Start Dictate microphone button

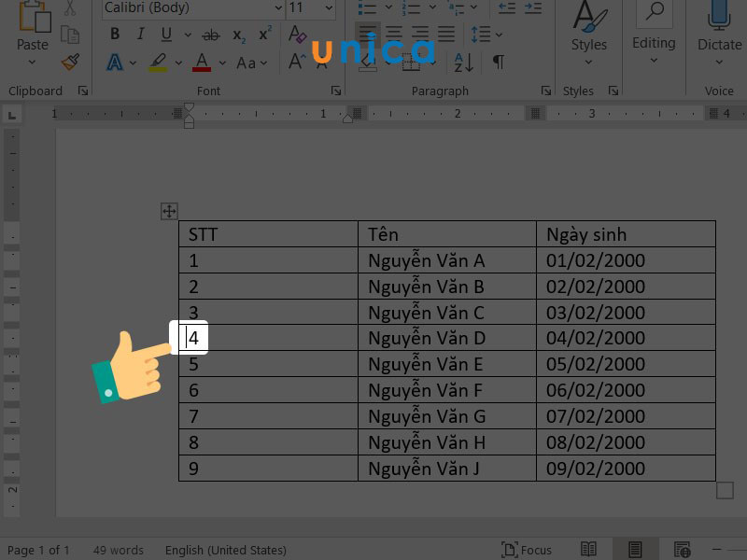tap(719, 34)
